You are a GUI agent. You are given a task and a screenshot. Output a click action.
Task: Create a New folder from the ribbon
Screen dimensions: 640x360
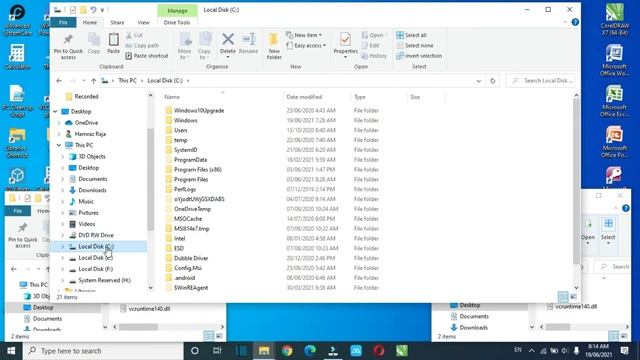[274, 46]
